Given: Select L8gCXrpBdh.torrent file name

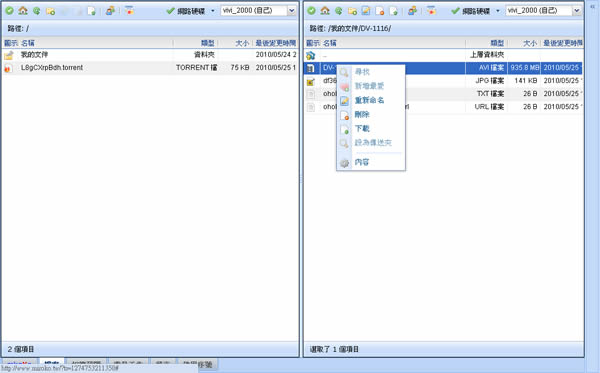Looking at the screenshot, I should [52, 68].
